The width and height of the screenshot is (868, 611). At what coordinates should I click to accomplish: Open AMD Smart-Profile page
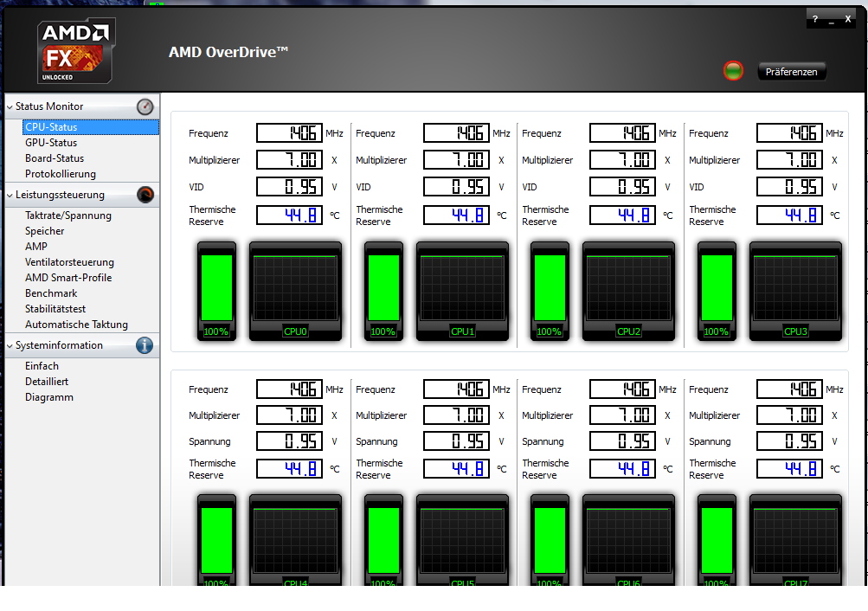68,277
